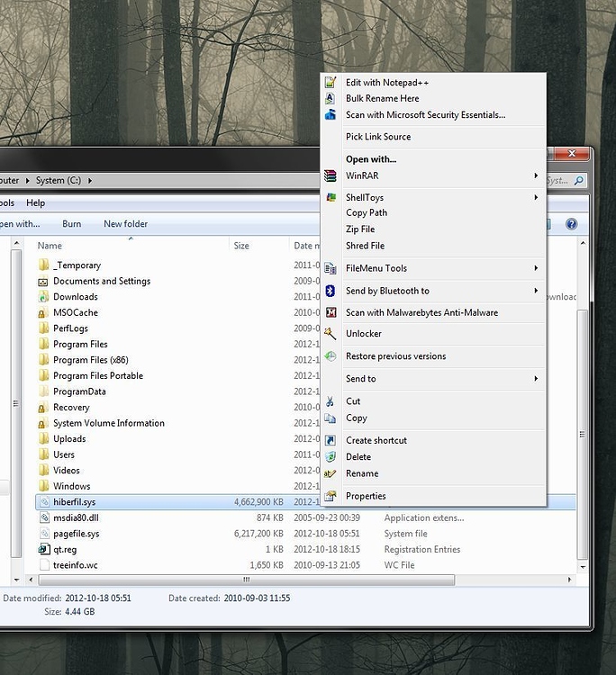Click the Malwarebytes Anti-Malware icon
The width and height of the screenshot is (616, 675).
click(x=331, y=312)
